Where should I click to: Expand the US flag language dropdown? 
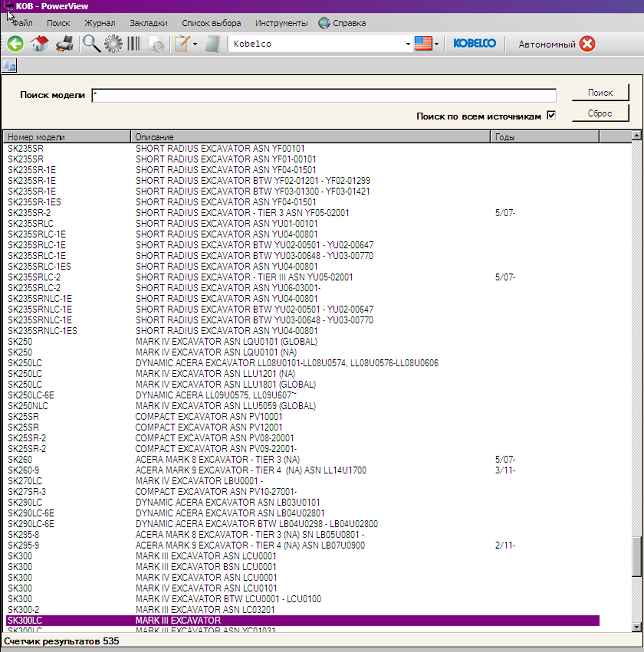[437, 44]
